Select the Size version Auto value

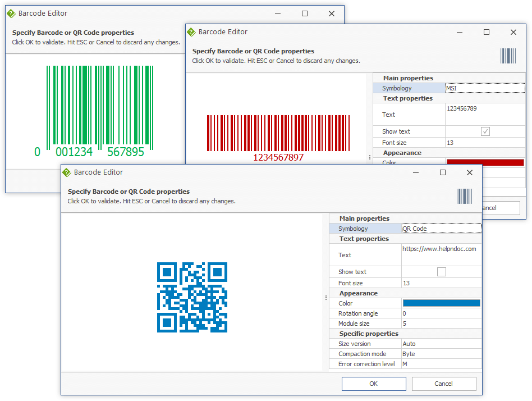[441, 344]
